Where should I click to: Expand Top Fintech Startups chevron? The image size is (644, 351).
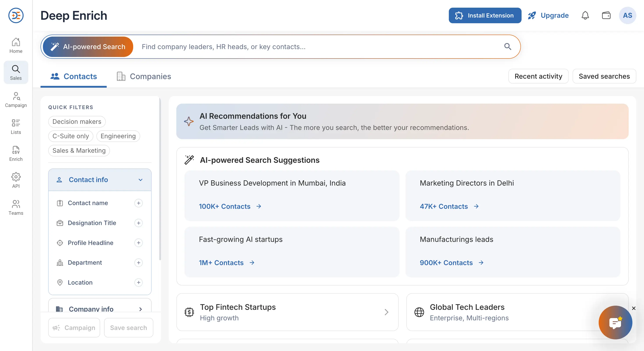(386, 312)
